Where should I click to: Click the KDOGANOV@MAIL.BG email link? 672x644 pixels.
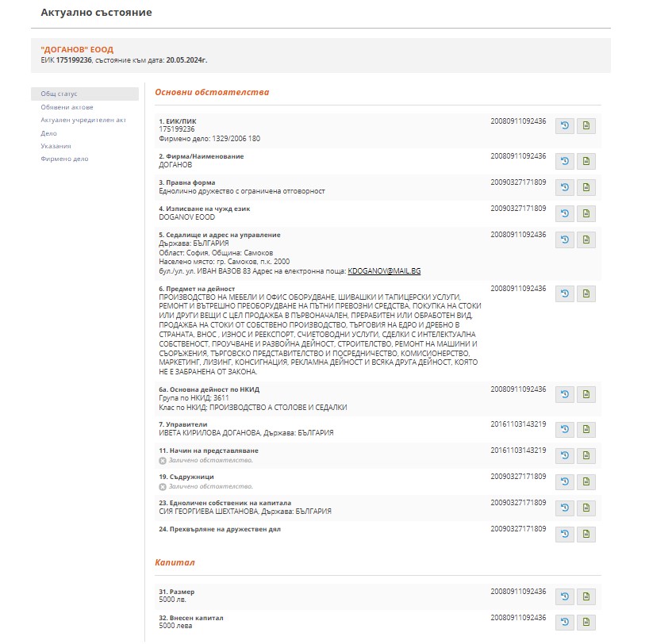[384, 271]
